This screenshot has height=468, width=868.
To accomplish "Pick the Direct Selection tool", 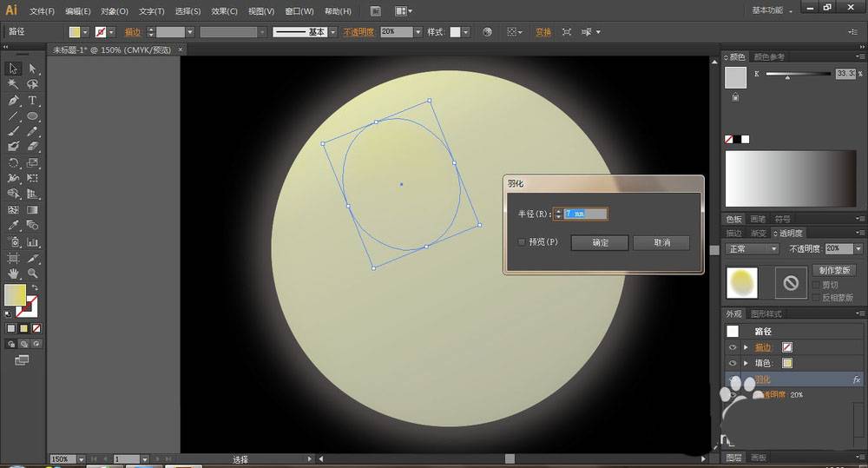I will 32,69.
